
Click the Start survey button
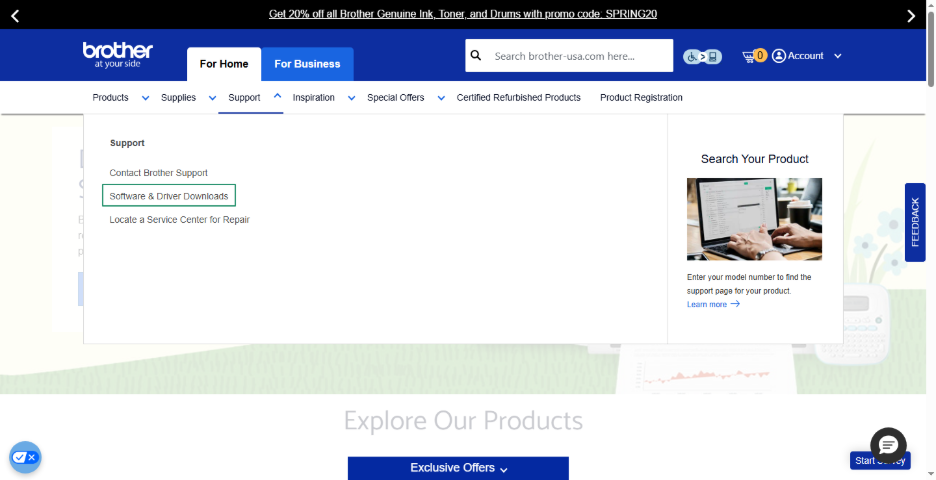point(880,460)
